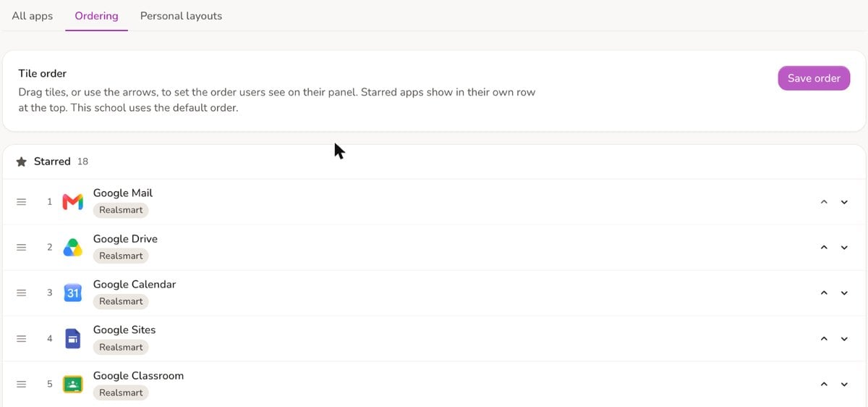The image size is (868, 407).
Task: Switch to Personal layouts tab
Action: click(181, 15)
